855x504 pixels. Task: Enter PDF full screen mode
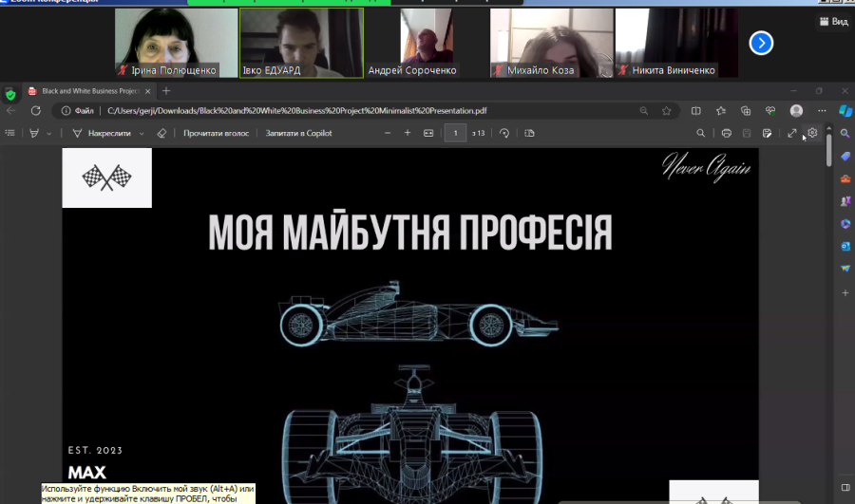[792, 133]
